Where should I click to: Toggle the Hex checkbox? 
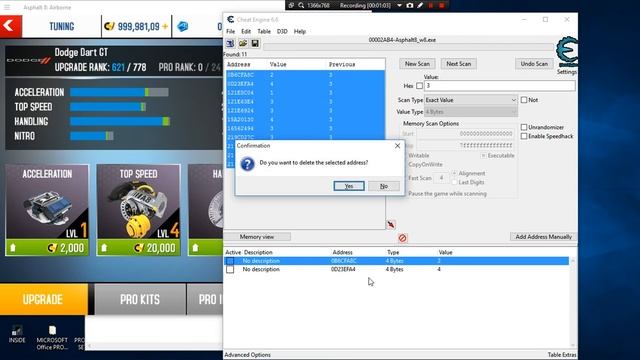pyautogui.click(x=419, y=86)
